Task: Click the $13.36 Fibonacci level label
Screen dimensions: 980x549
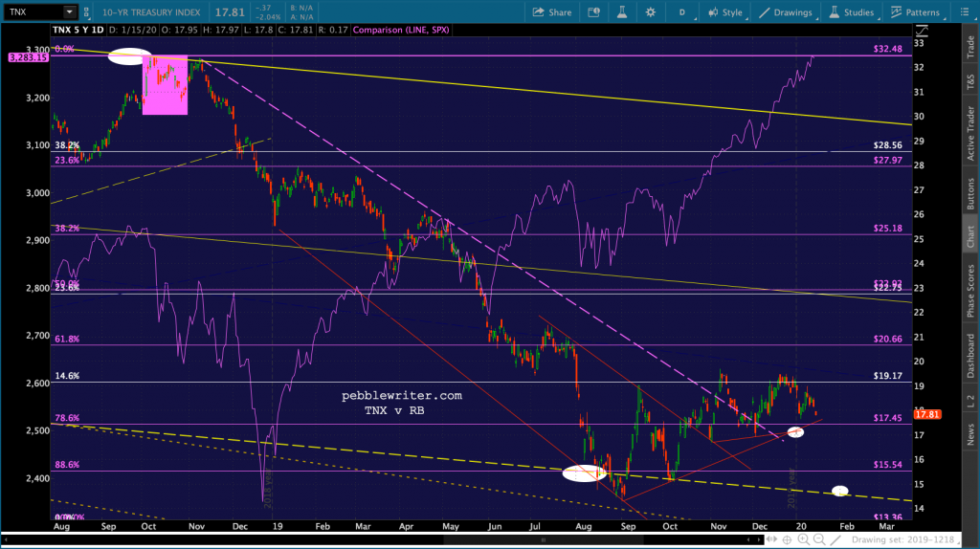Action: tap(887, 517)
